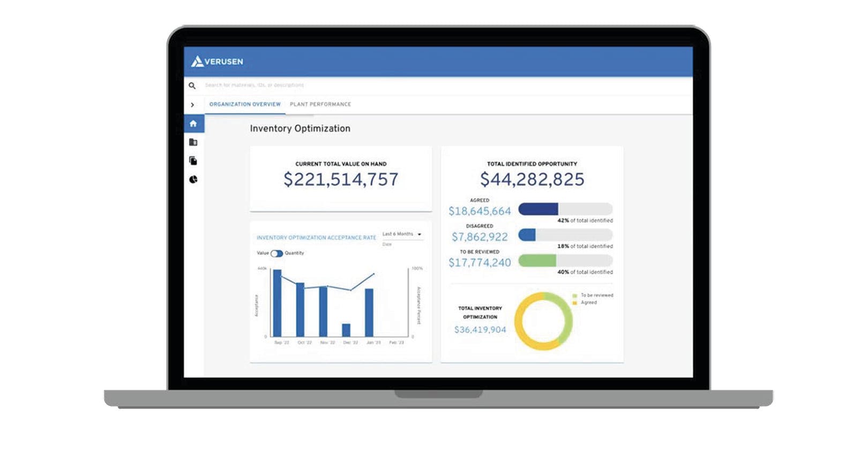Click the Disagreed amount $7,862,922
Screen dimensions: 868x455
(480, 237)
